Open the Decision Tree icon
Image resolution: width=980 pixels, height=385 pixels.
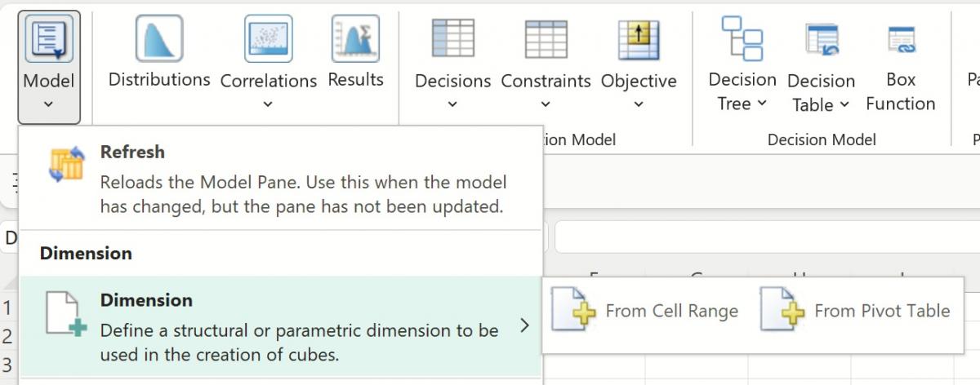tap(742, 39)
